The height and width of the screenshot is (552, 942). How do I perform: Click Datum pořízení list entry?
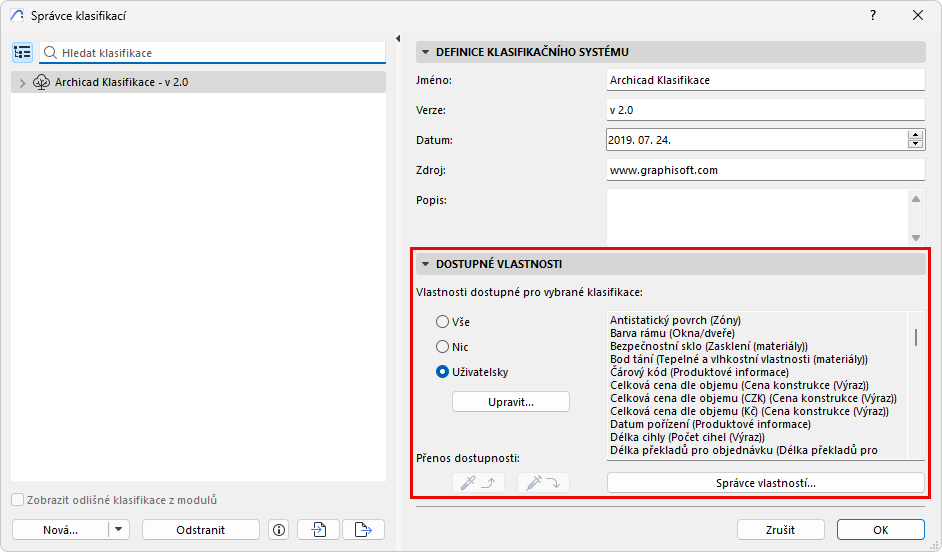click(710, 424)
